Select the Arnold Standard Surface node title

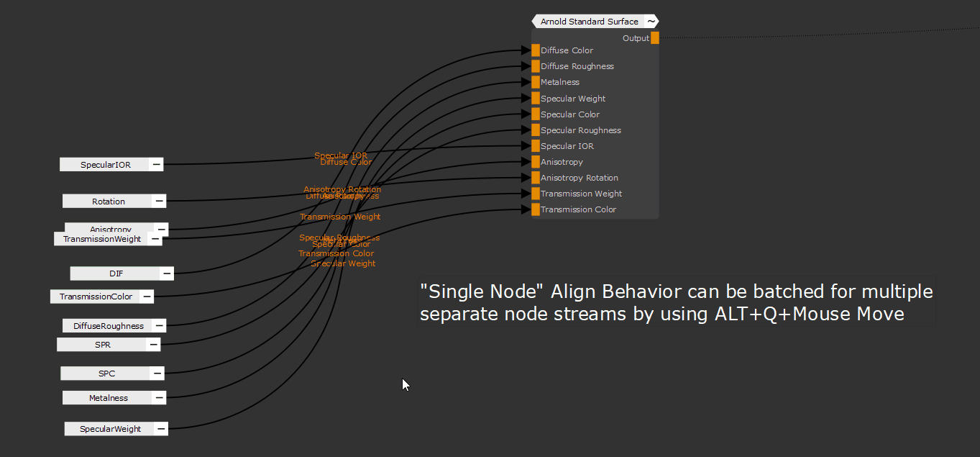[589, 22]
